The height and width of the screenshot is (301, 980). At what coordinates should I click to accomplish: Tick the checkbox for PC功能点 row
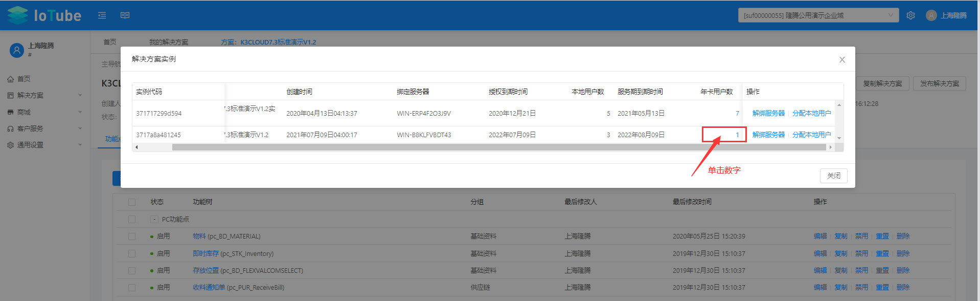[x=132, y=219]
